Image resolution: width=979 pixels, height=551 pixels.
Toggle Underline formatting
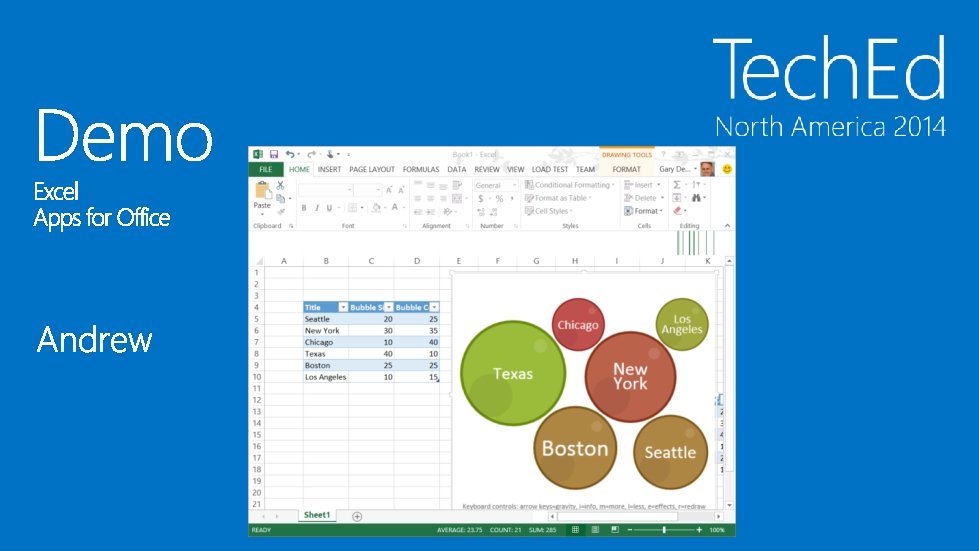[x=329, y=208]
